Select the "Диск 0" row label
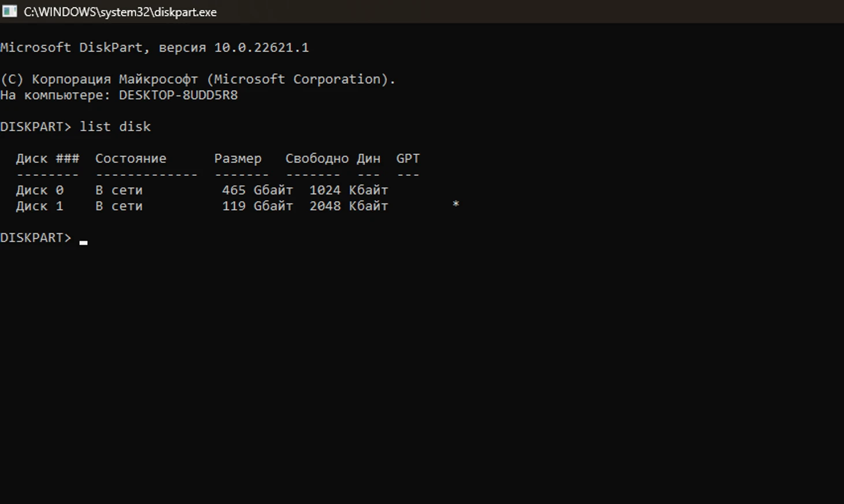 (39, 190)
